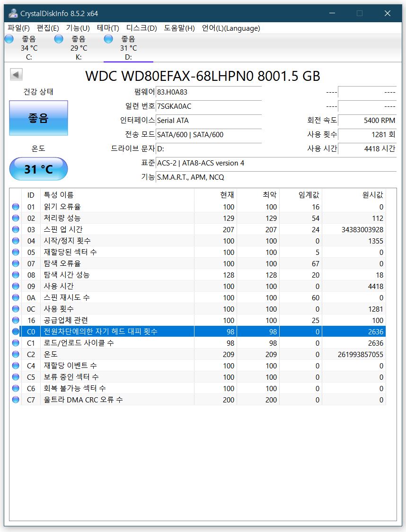Screen dimensions: 406x532
Task: Open the 언어(L)(Language) menu
Action: pos(231,28)
